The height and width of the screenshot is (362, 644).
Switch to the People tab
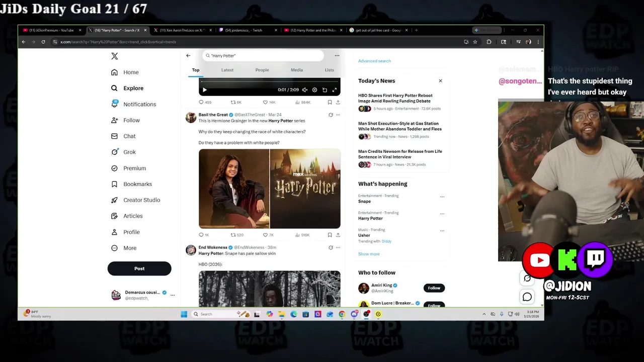click(262, 70)
